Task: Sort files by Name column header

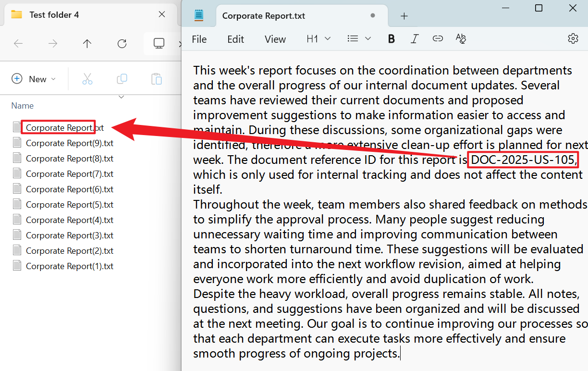Action: 23,106
